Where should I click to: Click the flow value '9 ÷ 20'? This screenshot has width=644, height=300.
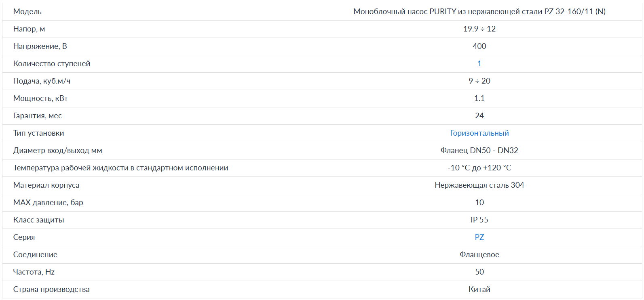[x=479, y=81]
